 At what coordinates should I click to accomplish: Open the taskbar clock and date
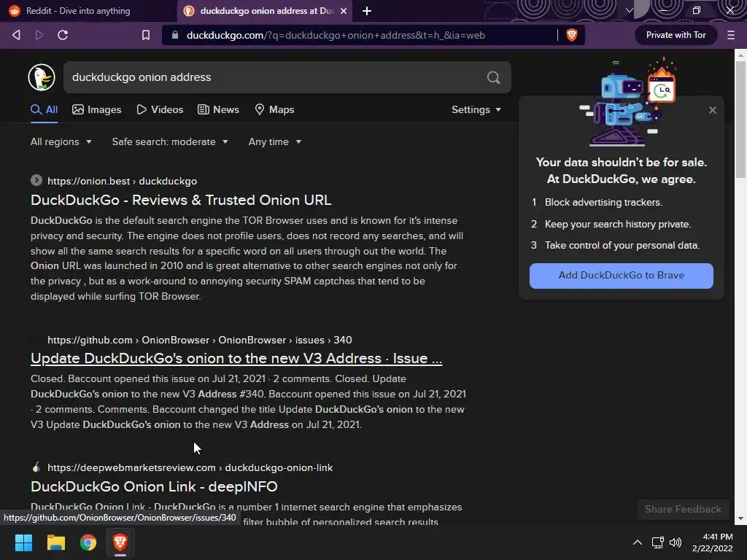(x=713, y=542)
